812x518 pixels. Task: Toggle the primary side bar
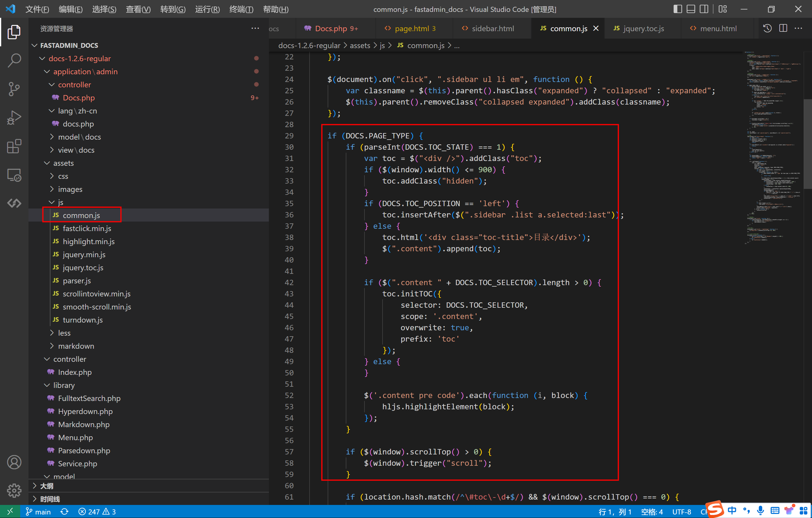[678, 9]
